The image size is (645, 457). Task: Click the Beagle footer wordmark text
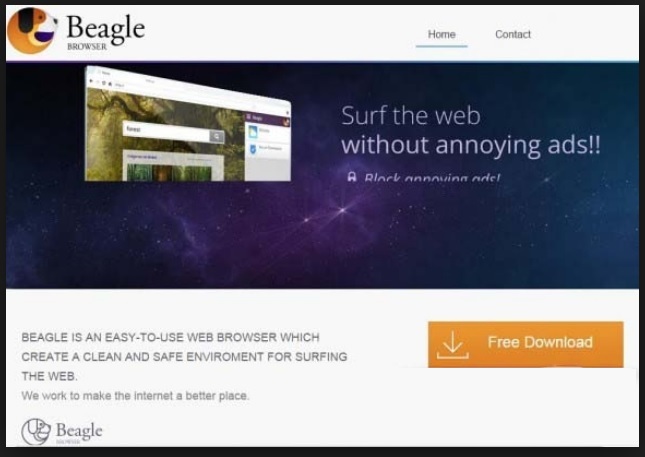79,431
